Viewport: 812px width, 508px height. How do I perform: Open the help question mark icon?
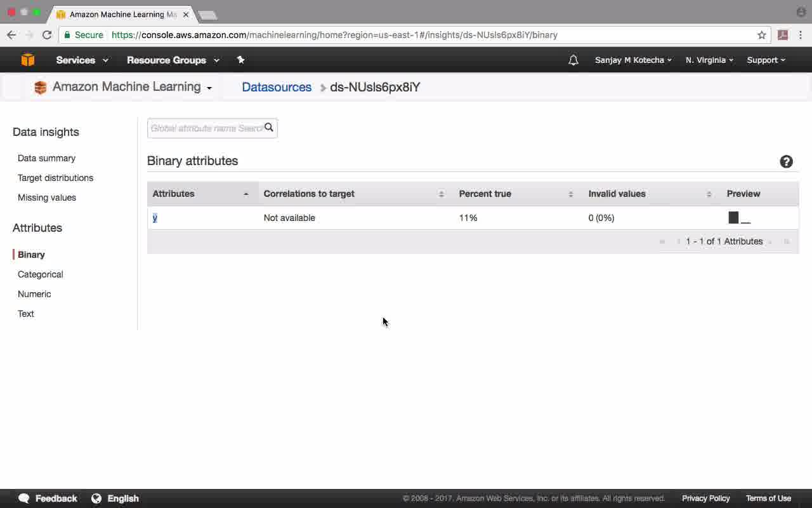[786, 161]
